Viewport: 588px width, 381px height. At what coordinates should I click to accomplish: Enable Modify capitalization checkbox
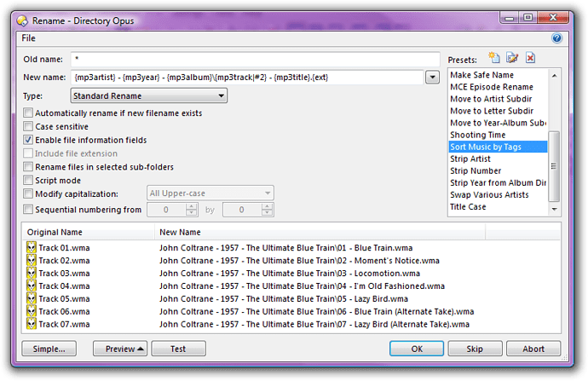tap(28, 193)
